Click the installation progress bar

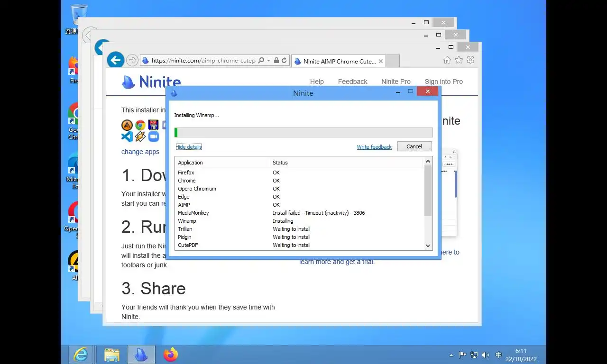pyautogui.click(x=303, y=132)
